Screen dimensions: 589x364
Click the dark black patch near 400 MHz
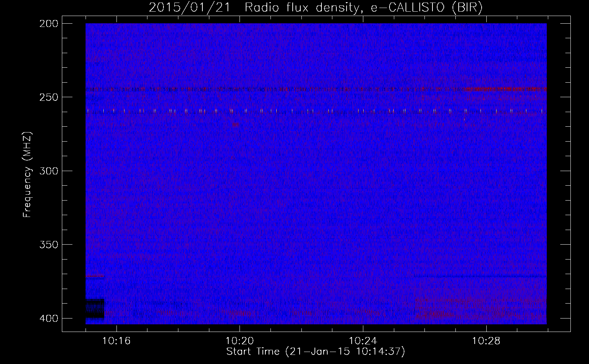point(95,309)
